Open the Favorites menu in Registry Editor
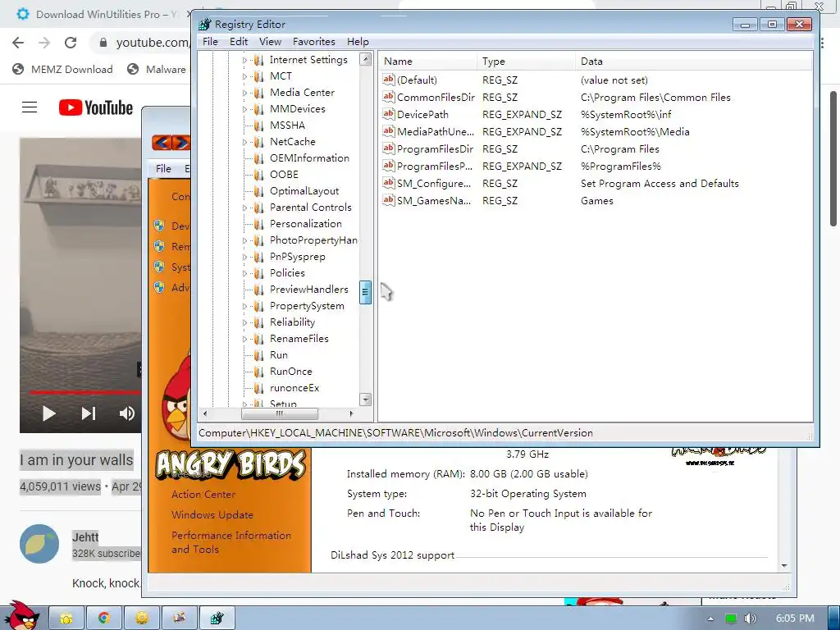 pos(313,42)
